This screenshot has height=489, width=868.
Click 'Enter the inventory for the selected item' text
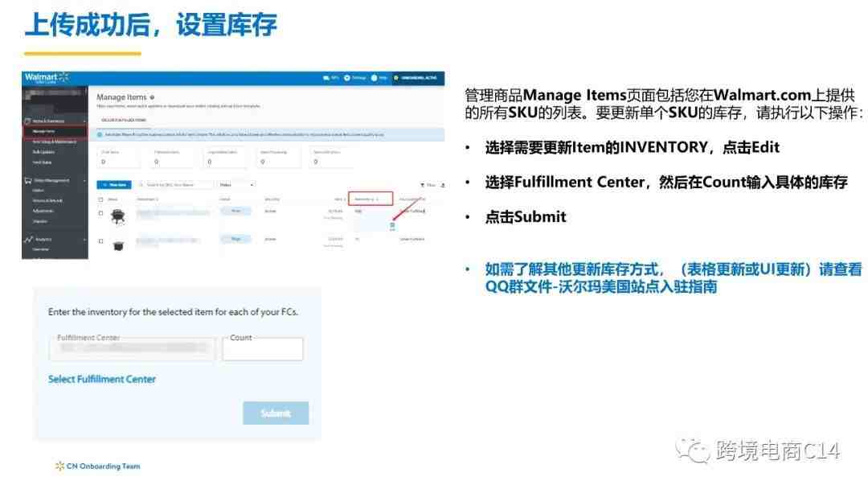tap(173, 312)
